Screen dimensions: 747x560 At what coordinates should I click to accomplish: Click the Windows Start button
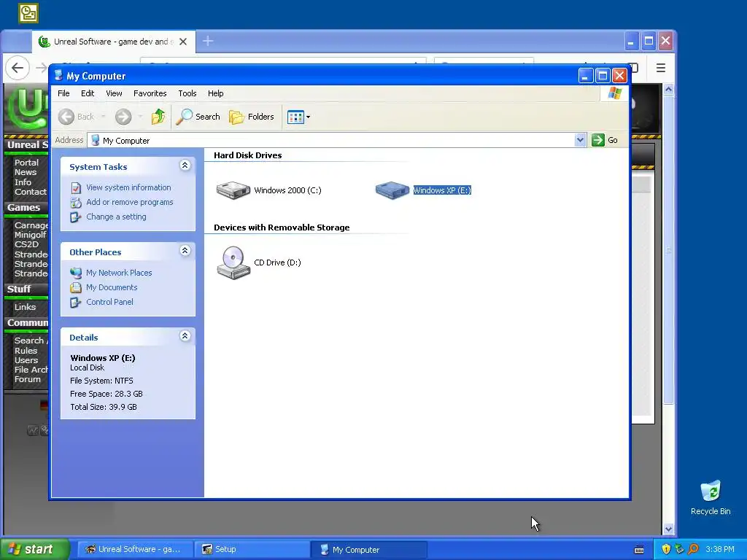tap(34, 549)
